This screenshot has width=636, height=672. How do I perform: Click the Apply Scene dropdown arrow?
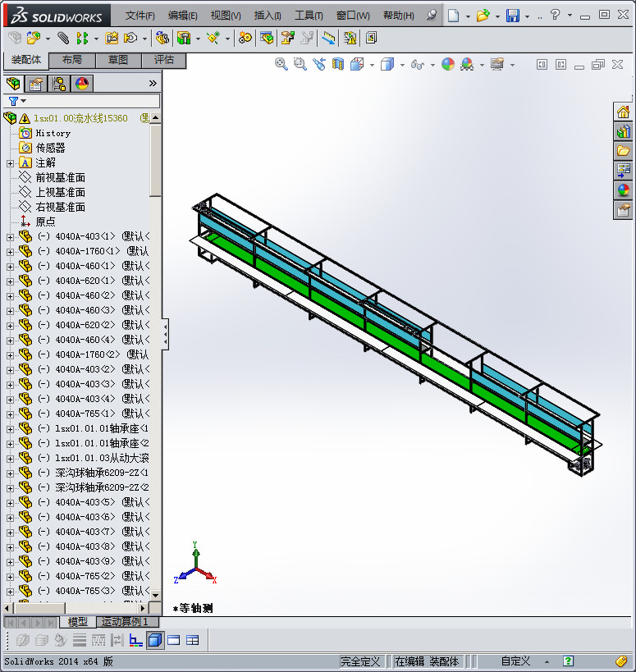[x=483, y=65]
